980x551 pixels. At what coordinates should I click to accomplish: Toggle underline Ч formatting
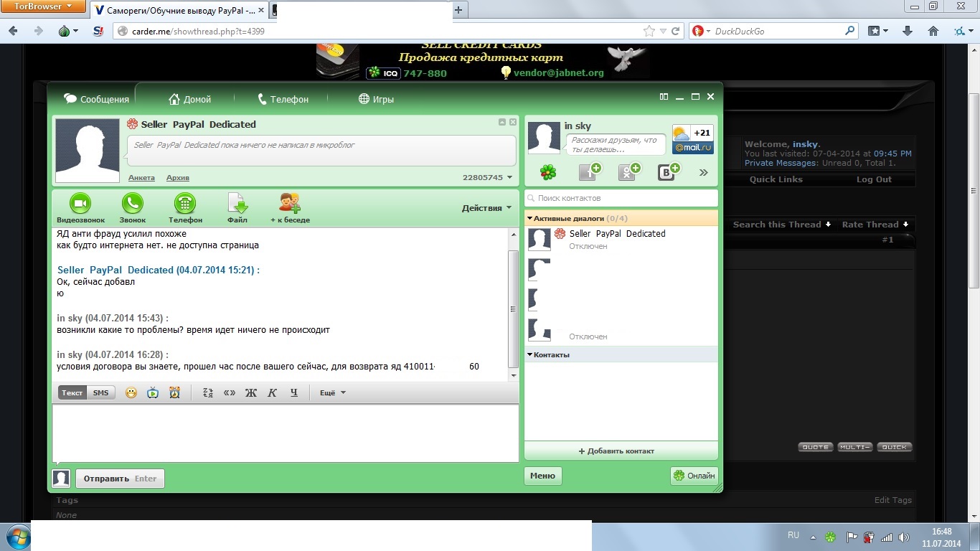293,392
